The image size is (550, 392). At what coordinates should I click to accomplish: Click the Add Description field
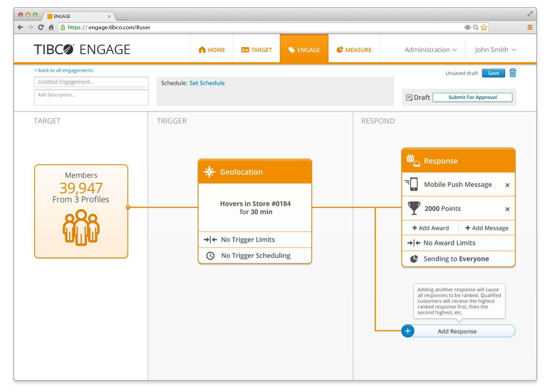(91, 97)
